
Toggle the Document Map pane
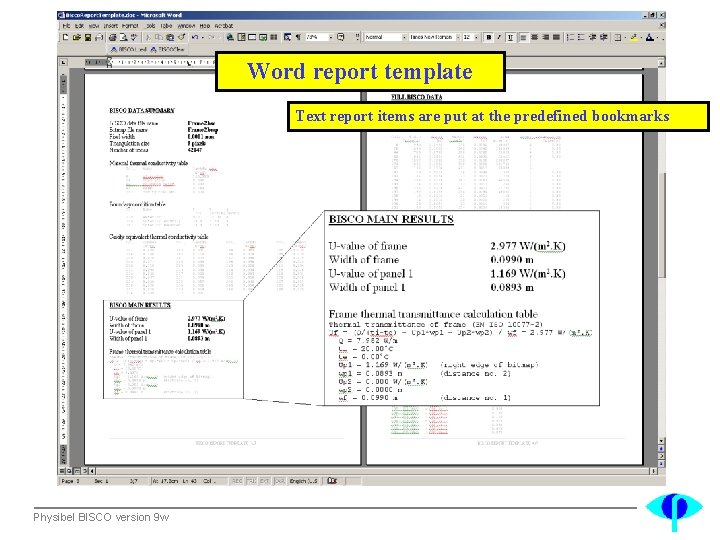[287, 37]
